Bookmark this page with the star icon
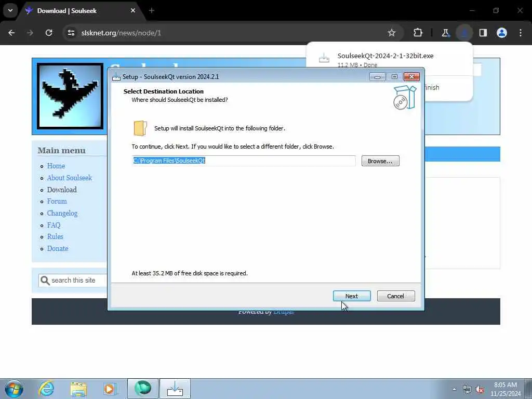 coord(392,33)
